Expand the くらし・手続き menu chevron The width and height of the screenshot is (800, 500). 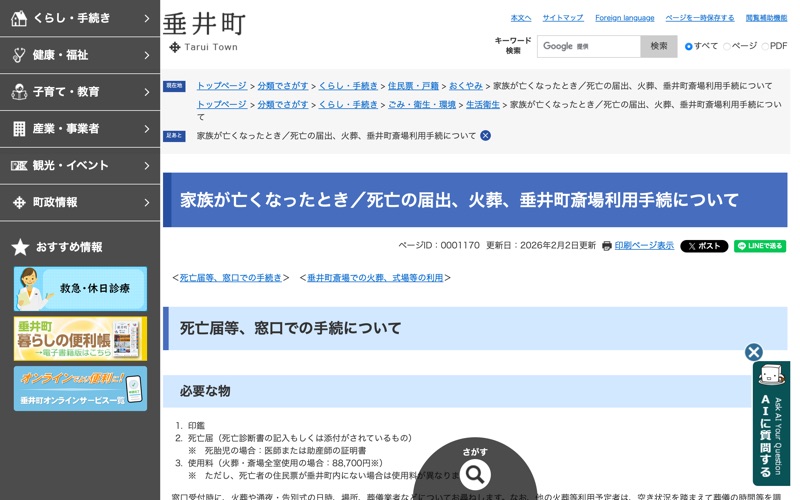pos(147,18)
